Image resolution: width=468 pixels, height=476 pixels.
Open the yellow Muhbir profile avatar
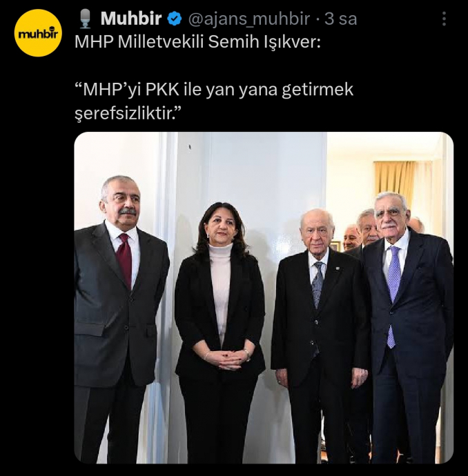click(38, 33)
